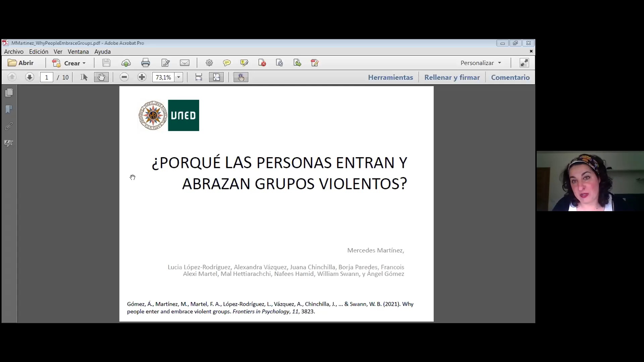Open the bookmarks panel
This screenshot has height=362, width=644.
(9, 110)
